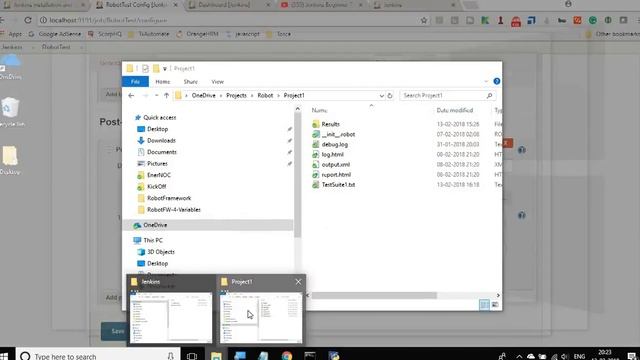Open the Share ribbon tab
The image size is (640, 360).
coord(191,82)
